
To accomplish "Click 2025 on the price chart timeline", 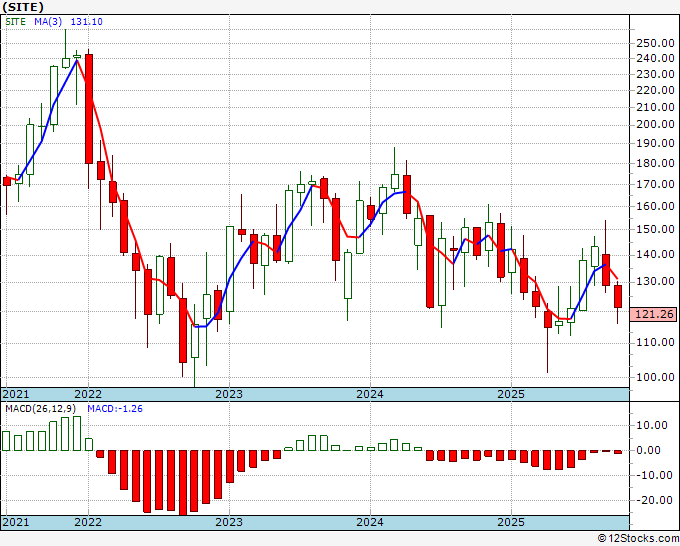I will point(511,394).
